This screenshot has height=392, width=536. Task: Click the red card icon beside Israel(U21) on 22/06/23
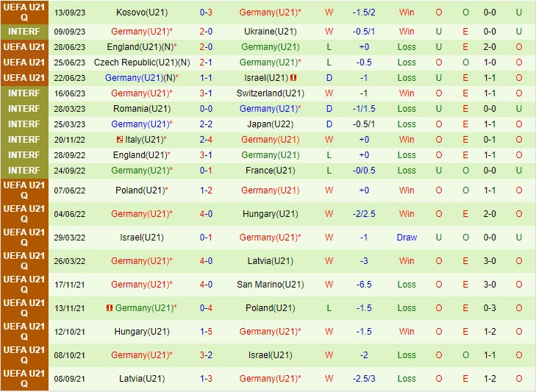pyautogui.click(x=293, y=78)
